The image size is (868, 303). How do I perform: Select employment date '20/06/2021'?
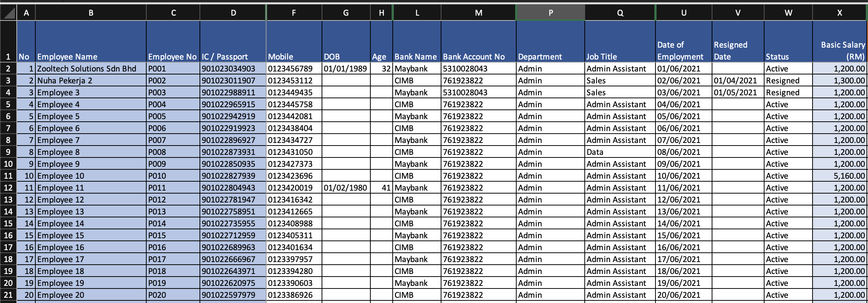(x=684, y=295)
